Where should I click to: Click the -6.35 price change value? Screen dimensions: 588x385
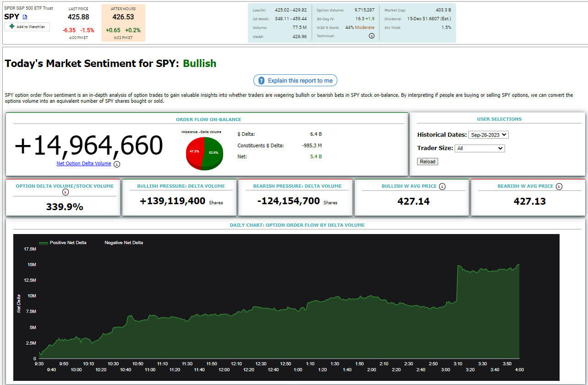pyautogui.click(x=70, y=30)
